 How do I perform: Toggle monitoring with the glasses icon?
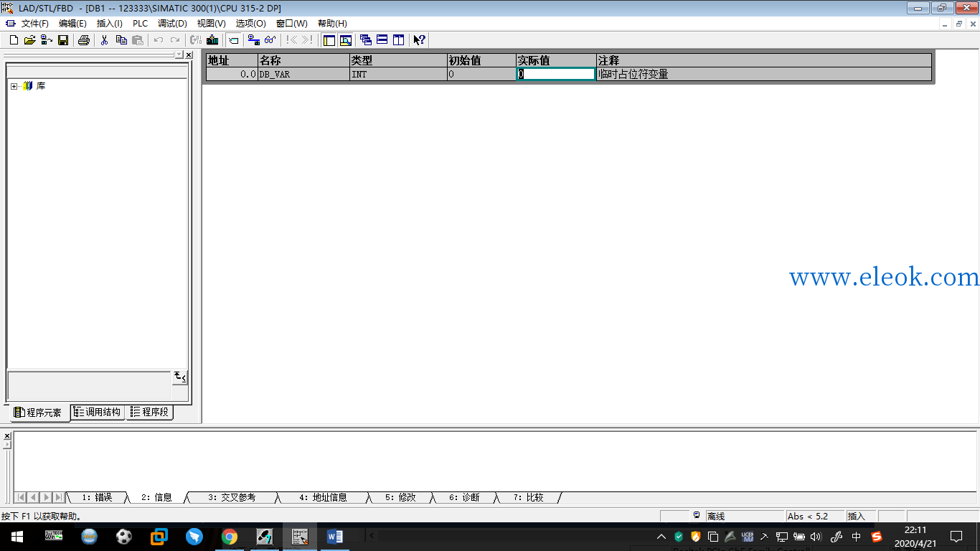(x=270, y=40)
